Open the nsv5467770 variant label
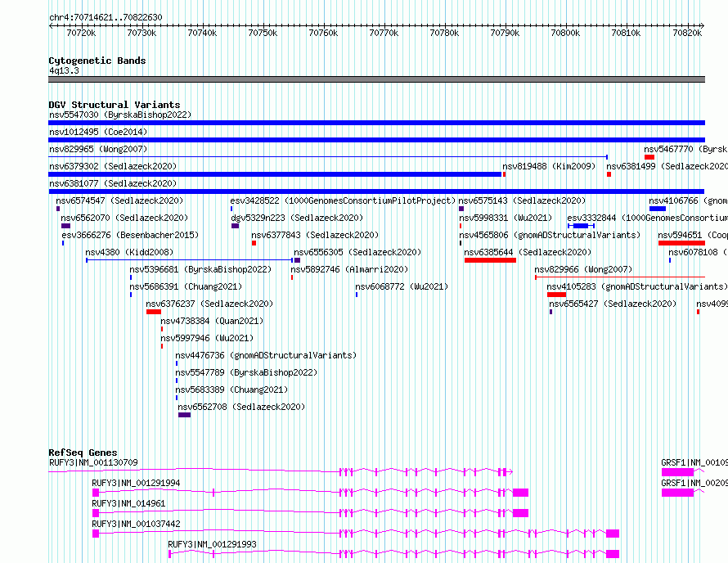Image resolution: width=728 pixels, height=563 pixels. click(x=685, y=149)
